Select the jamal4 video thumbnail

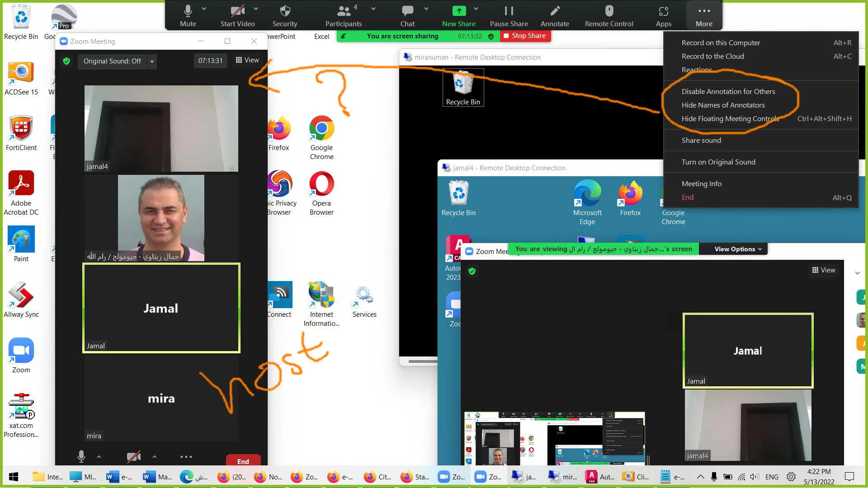[x=161, y=128]
